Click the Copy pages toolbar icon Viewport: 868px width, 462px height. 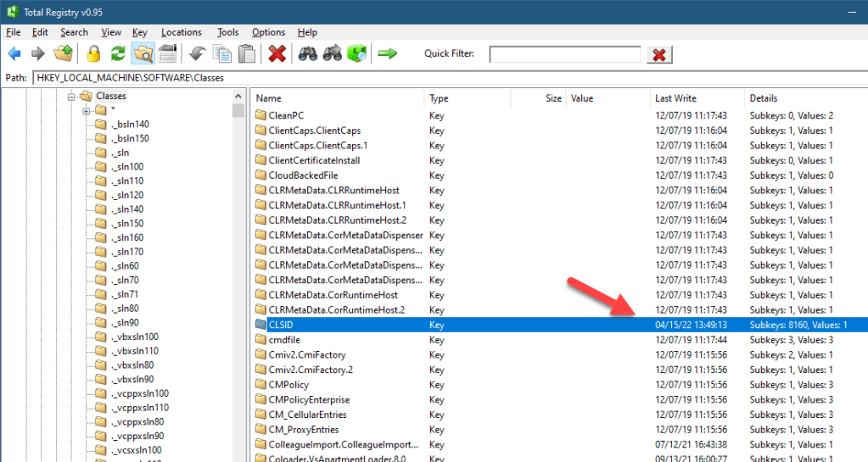[x=222, y=54]
